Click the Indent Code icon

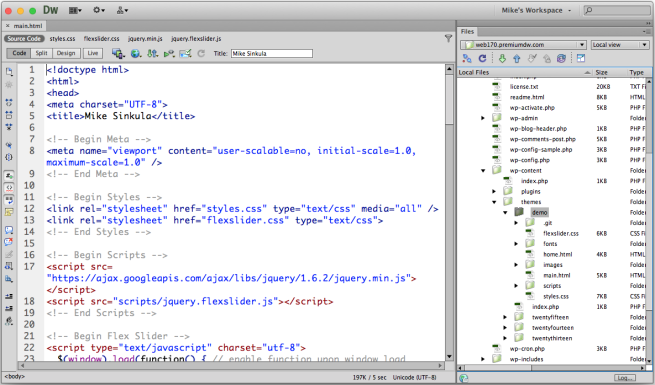[x=9, y=296]
